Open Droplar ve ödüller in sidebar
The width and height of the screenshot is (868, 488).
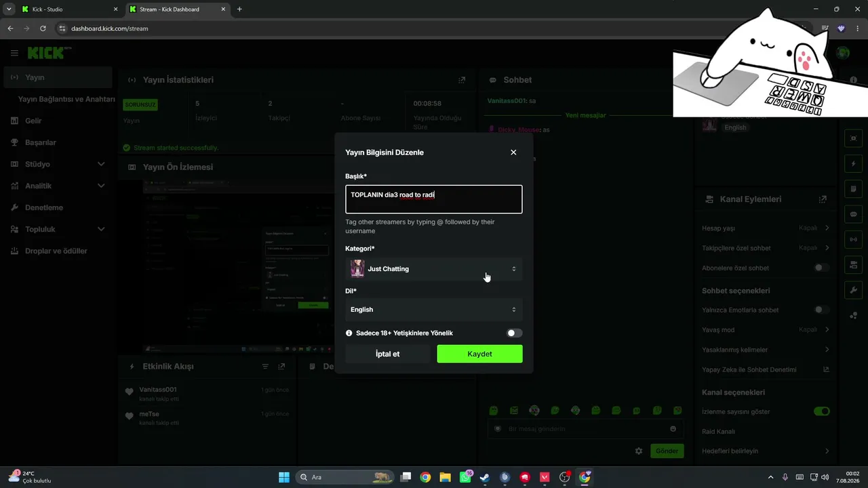click(x=58, y=251)
